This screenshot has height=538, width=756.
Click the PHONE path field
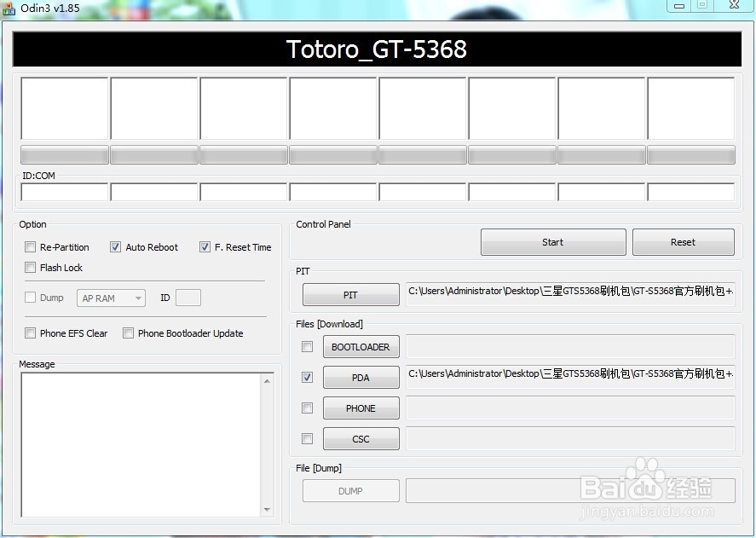(x=570, y=408)
